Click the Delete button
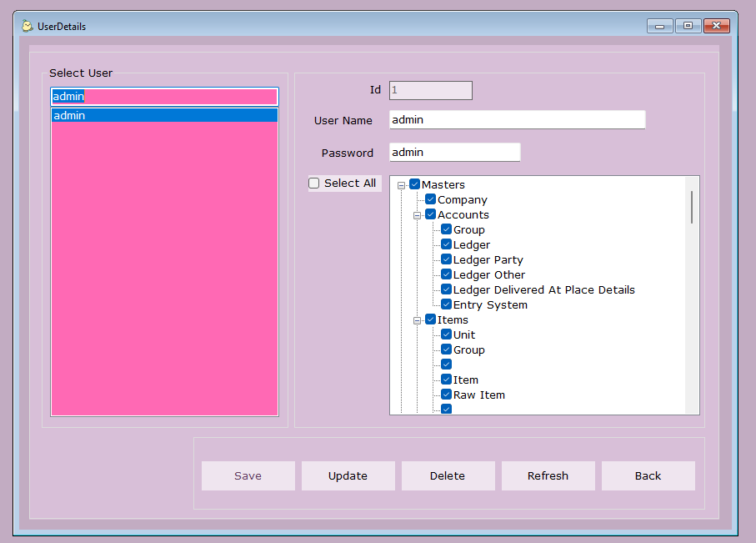 tap(448, 476)
